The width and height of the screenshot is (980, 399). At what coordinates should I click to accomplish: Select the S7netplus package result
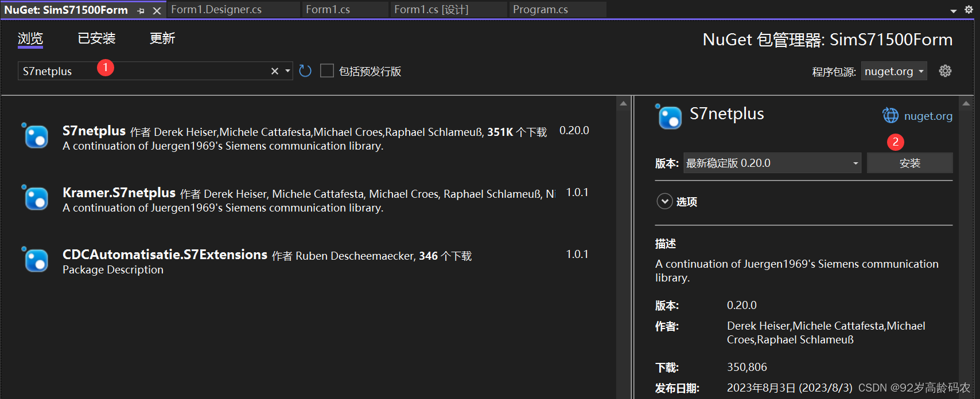(308, 138)
